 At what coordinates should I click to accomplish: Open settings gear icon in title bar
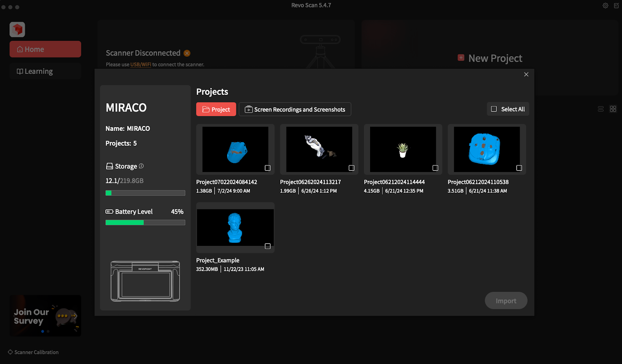click(605, 5)
